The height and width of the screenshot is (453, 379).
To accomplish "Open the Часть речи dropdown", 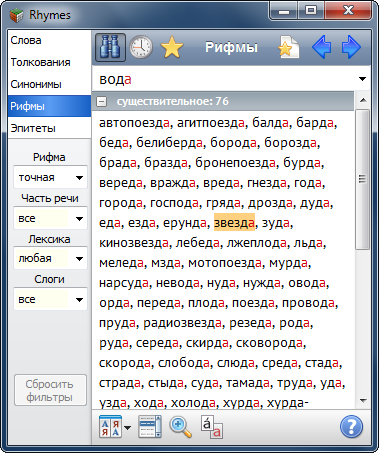I will click(x=50, y=218).
